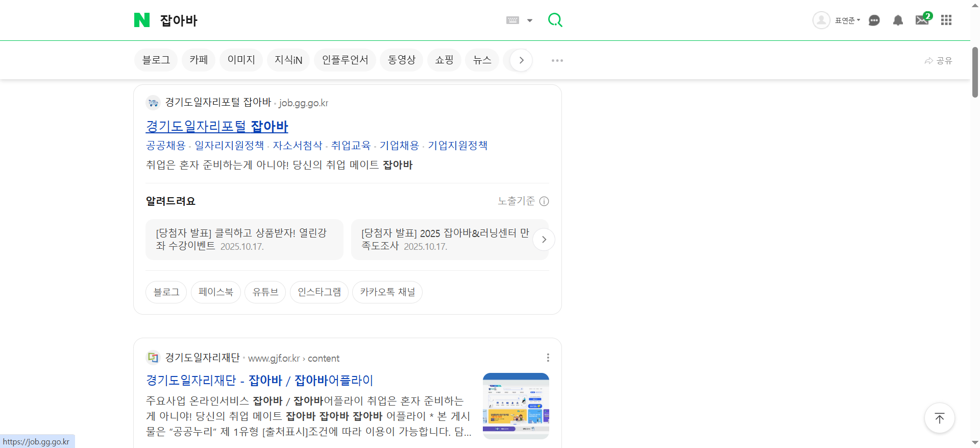Open the job.gg.go.kr source link
980x448 pixels.
[303, 103]
